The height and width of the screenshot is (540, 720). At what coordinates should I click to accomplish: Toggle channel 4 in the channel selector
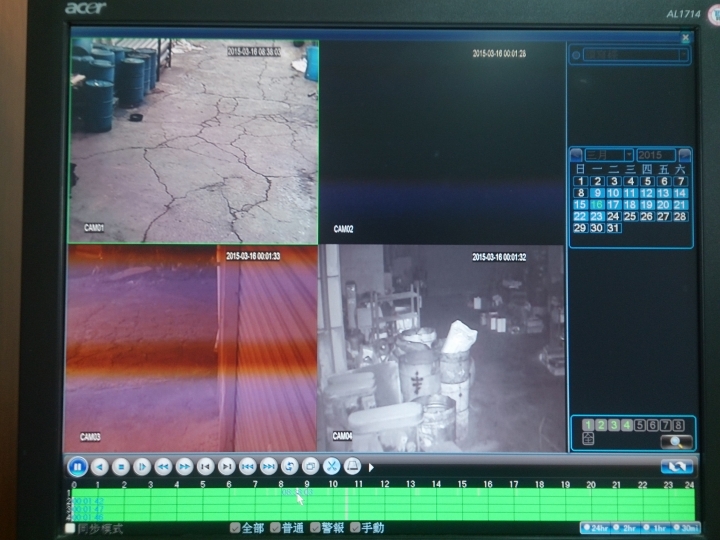627,425
